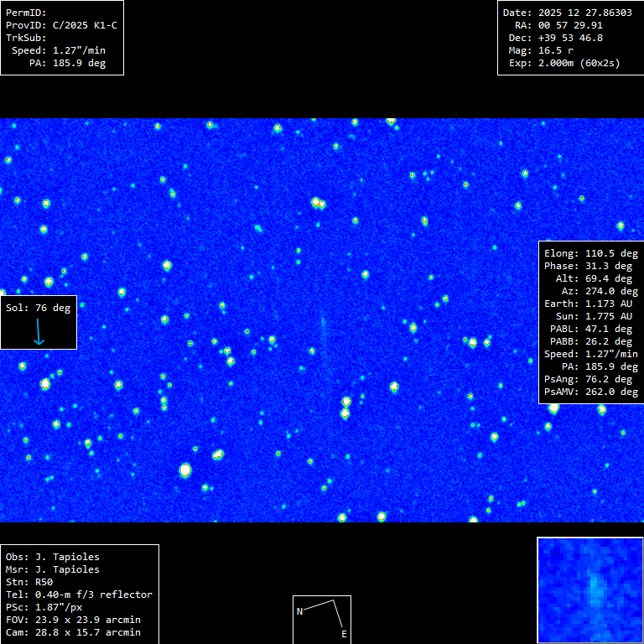
Task: Click the Obs: J. Tapioles line
Action: [52, 557]
